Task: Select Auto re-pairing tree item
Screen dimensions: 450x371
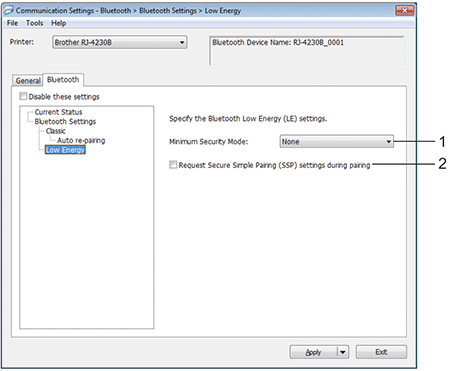Action: [x=81, y=140]
